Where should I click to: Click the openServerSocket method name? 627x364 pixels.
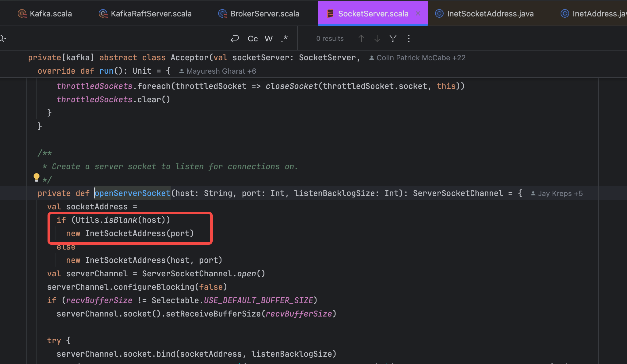pyautogui.click(x=133, y=193)
